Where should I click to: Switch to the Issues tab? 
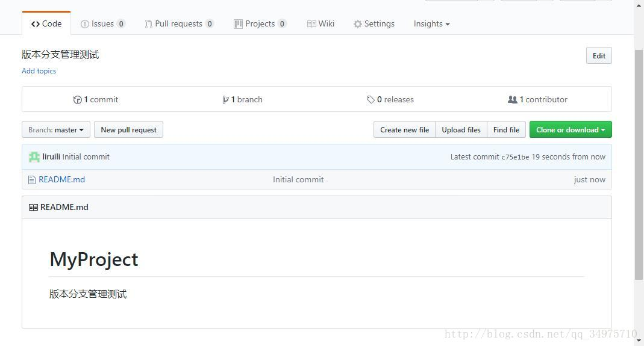pos(102,24)
